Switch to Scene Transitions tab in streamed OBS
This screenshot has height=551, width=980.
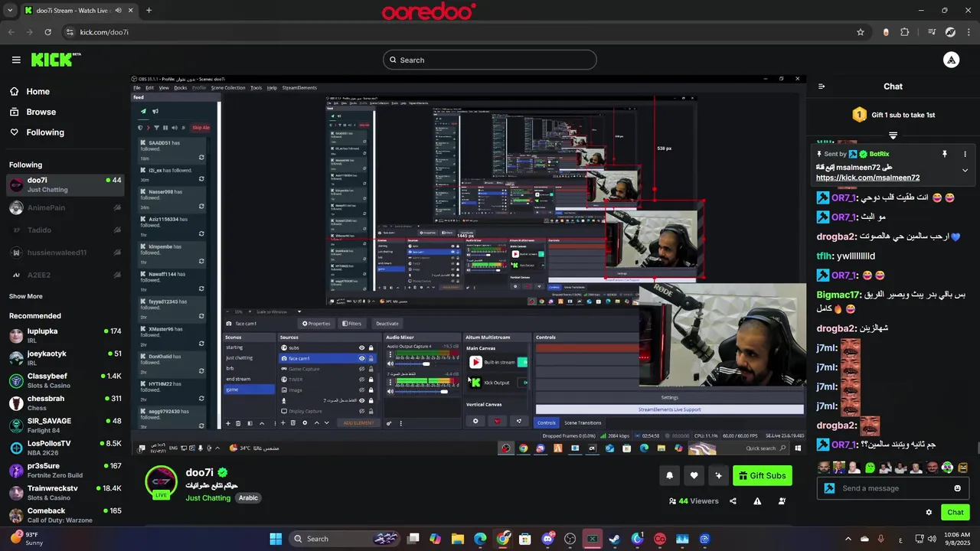point(583,422)
